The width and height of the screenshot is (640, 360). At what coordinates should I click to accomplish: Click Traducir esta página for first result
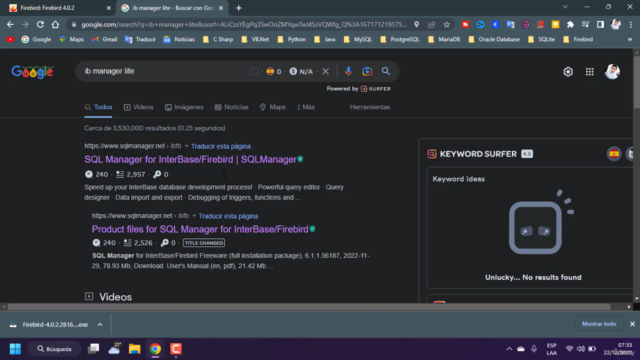(x=221, y=146)
